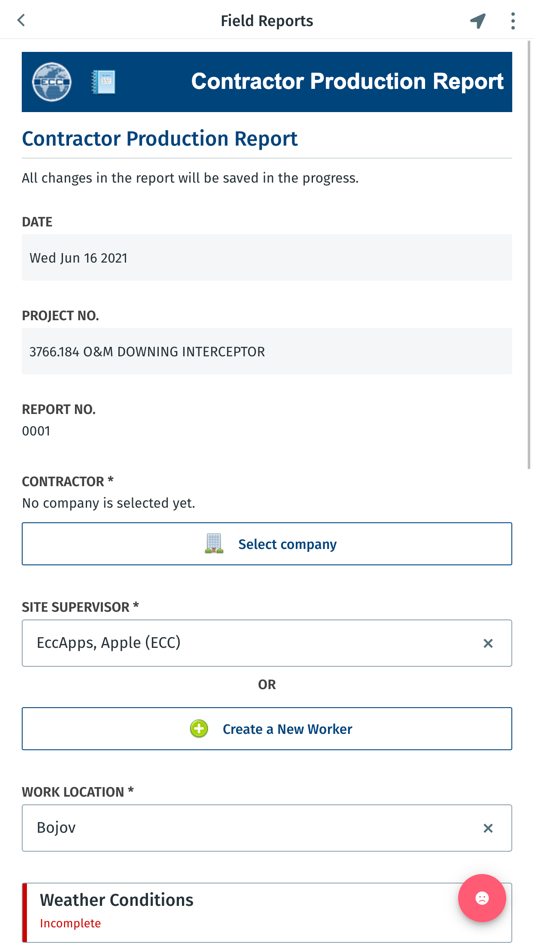Tap the red sad-face feedback button
534x950 pixels.
(482, 898)
